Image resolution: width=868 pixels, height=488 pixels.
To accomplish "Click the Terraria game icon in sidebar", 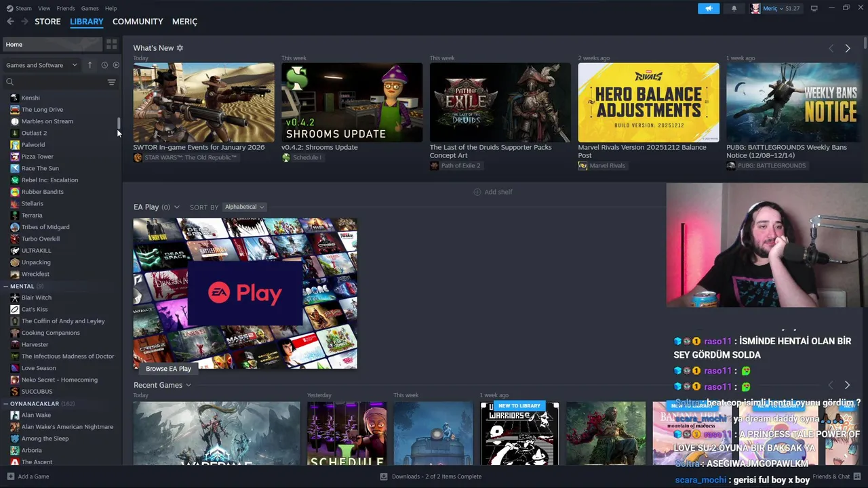I will (x=14, y=215).
